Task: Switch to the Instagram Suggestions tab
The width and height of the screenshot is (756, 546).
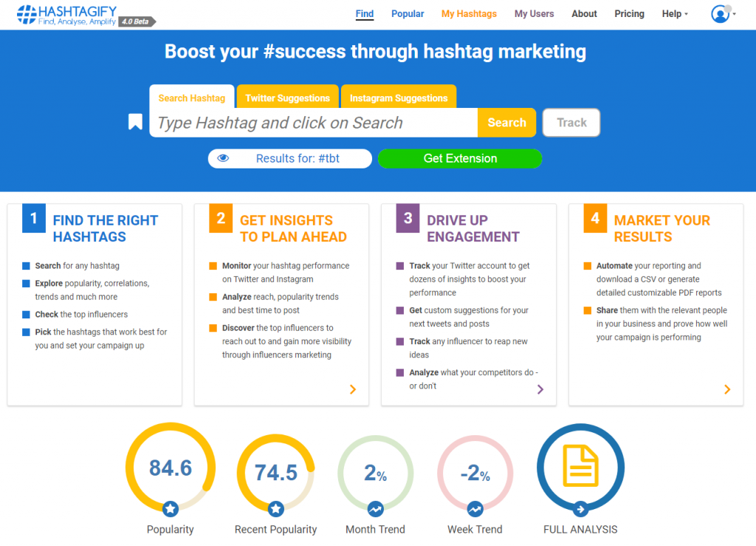Action: coord(399,98)
